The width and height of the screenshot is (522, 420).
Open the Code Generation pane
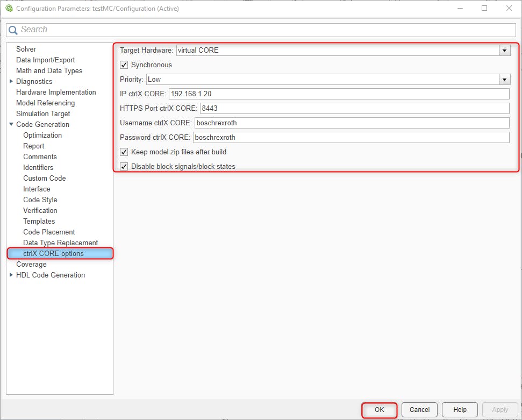42,124
